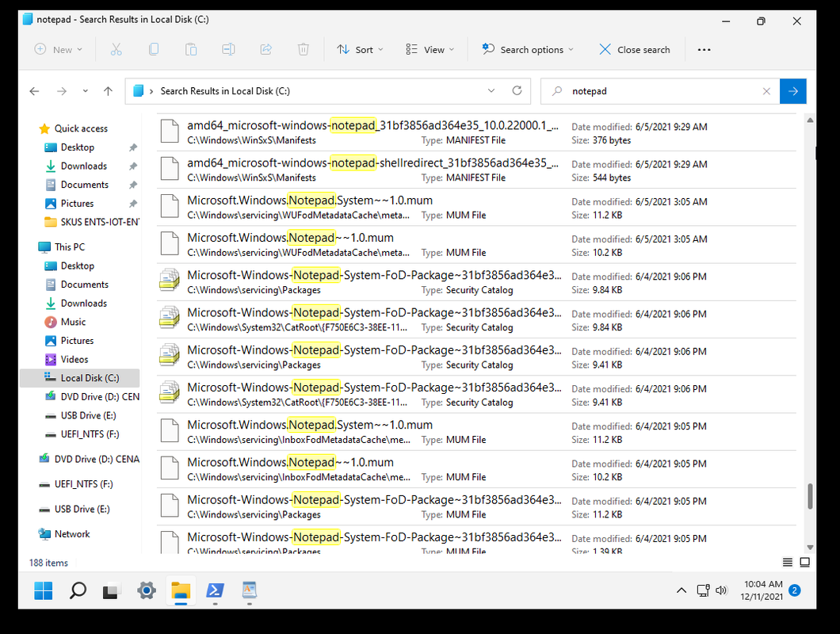Go up one folder level arrow
840x634 pixels.
[109, 91]
